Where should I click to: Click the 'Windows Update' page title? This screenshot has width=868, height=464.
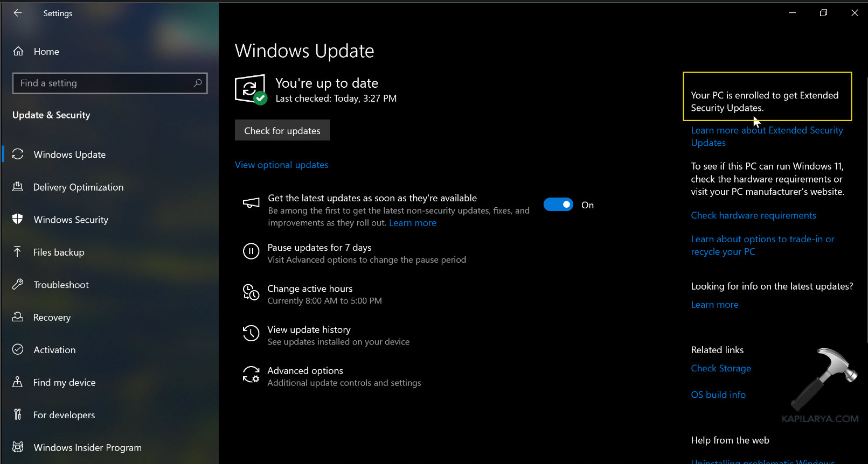304,51
